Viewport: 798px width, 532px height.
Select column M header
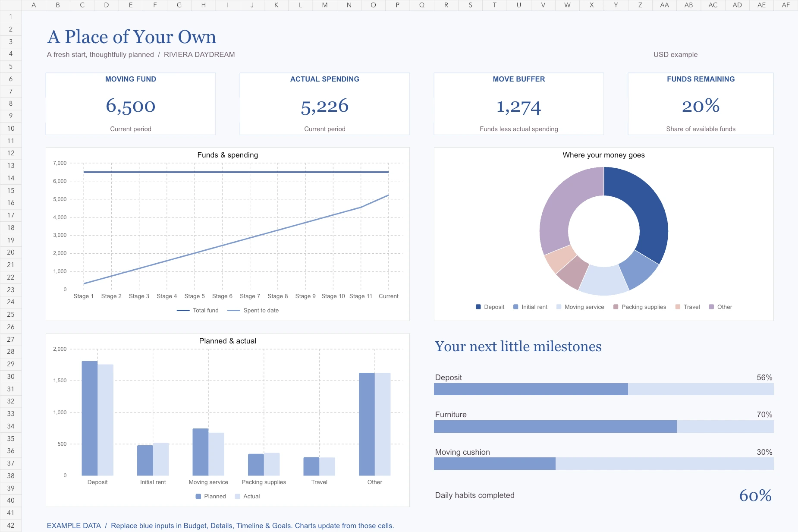pos(325,5)
